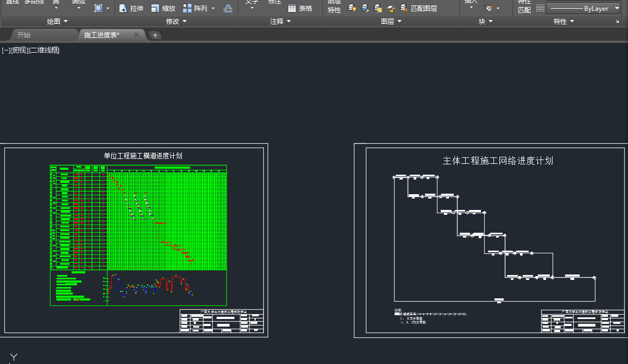The image size is (628, 364).
Task: Click the linetype icon beside ByLayer box
Action: click(x=540, y=8)
